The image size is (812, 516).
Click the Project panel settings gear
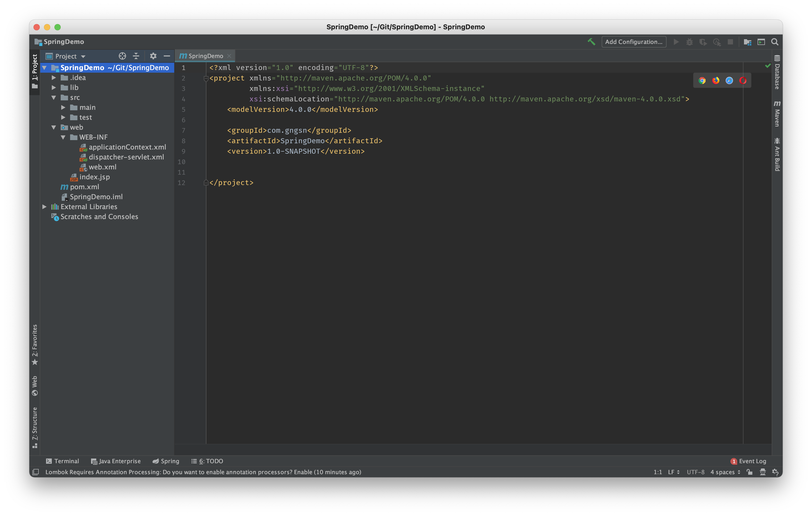click(x=153, y=56)
